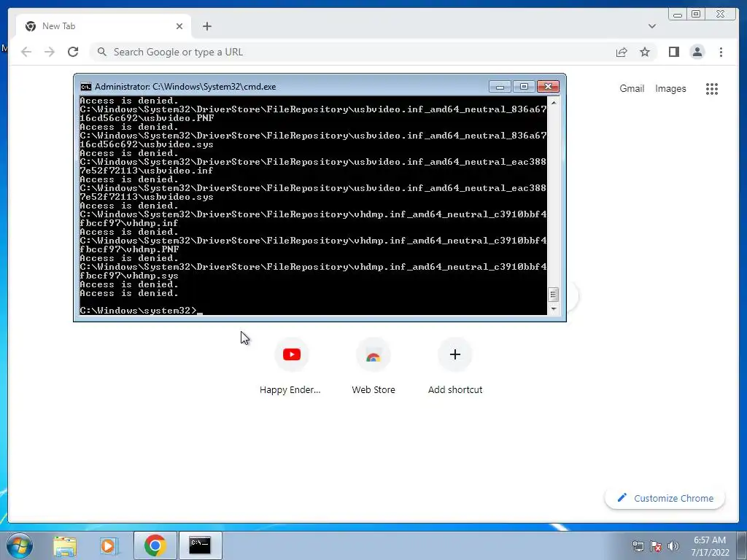Click Customize Chrome button
Screen dimensions: 747x560
click(665, 498)
